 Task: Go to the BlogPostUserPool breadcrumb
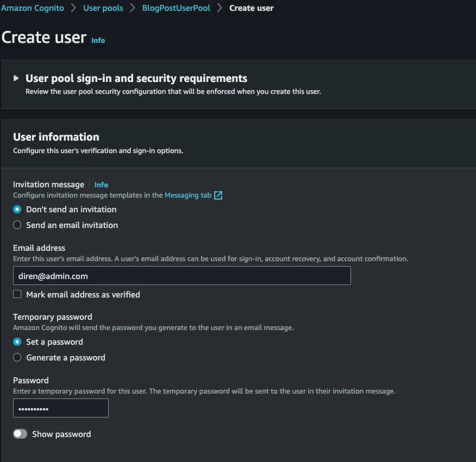[176, 8]
